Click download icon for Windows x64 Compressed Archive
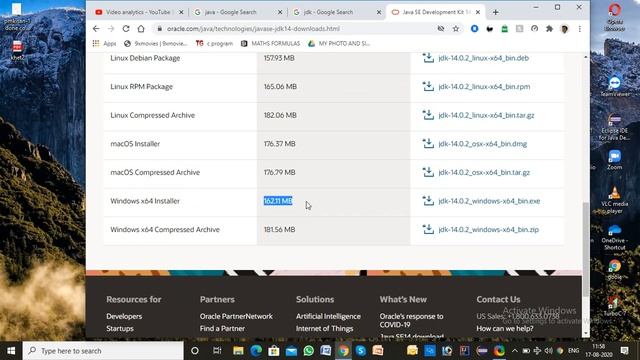The height and width of the screenshot is (360, 640). [x=428, y=229]
